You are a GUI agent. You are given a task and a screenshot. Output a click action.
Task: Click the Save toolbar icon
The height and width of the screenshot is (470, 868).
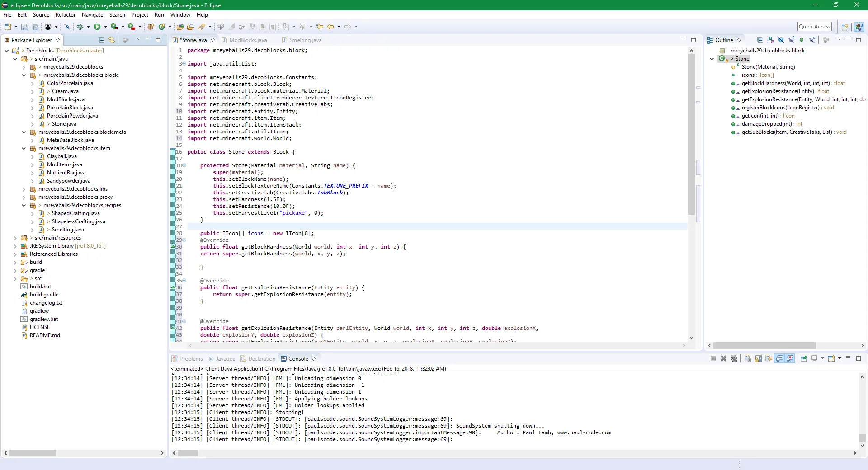click(24, 27)
